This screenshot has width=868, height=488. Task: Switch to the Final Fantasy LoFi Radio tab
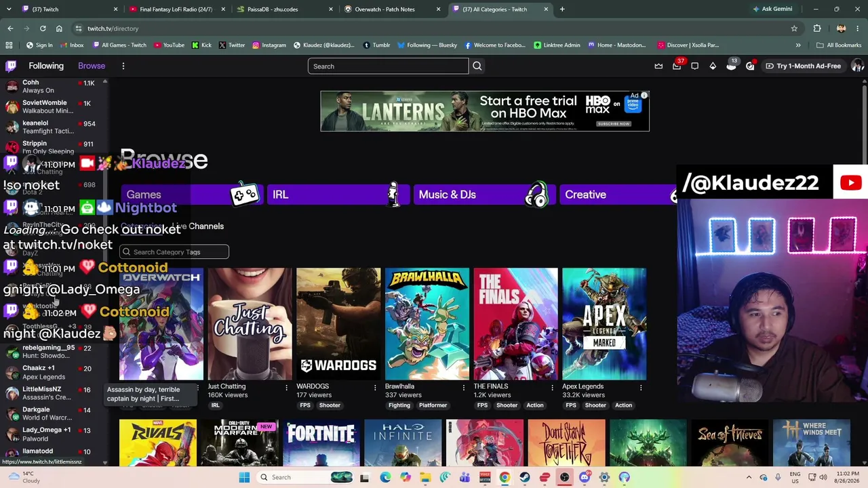(176, 9)
